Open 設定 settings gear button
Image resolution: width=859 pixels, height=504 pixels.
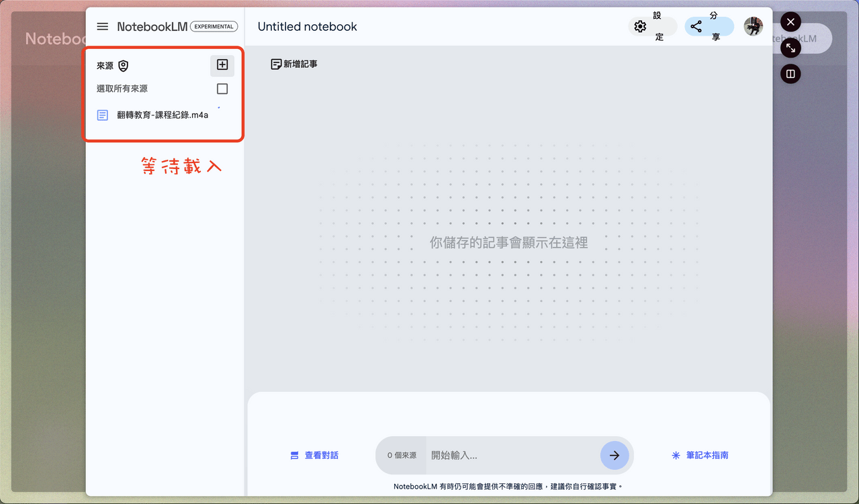click(652, 27)
